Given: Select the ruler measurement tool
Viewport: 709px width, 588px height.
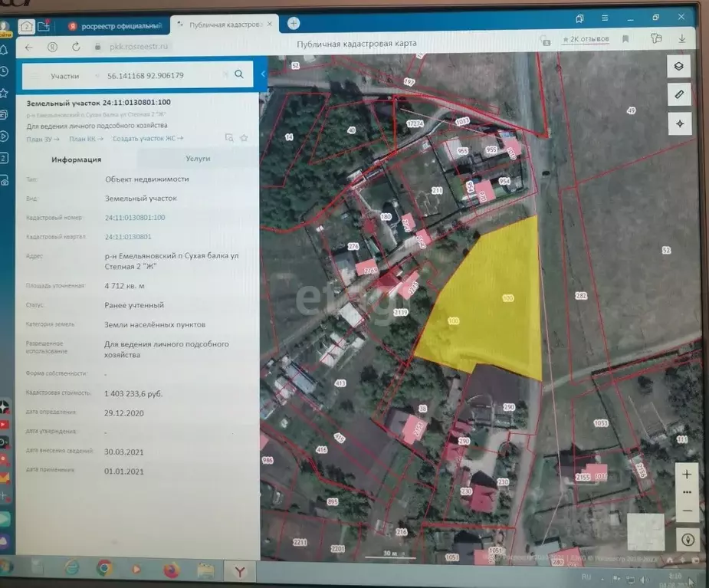Looking at the screenshot, I should (x=678, y=95).
